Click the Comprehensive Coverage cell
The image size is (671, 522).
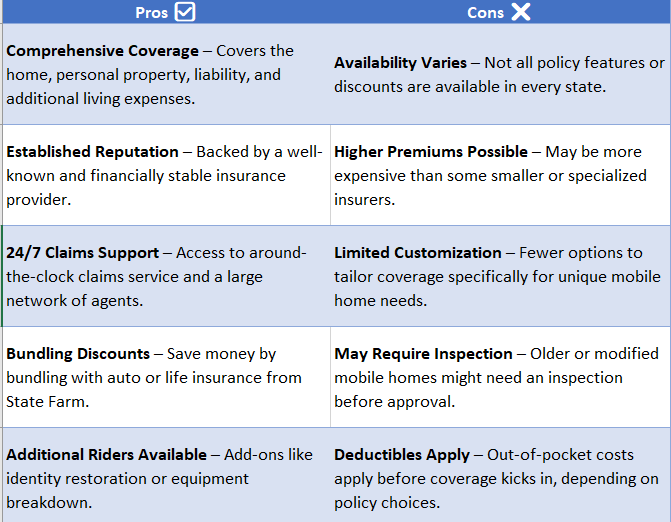tap(166, 74)
